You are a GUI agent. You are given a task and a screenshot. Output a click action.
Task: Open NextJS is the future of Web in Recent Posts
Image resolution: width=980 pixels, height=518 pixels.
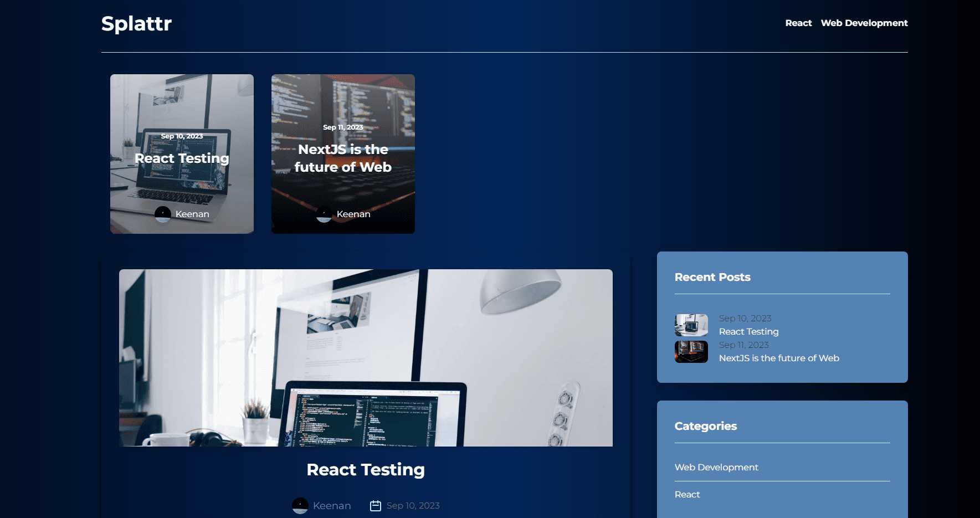point(779,358)
